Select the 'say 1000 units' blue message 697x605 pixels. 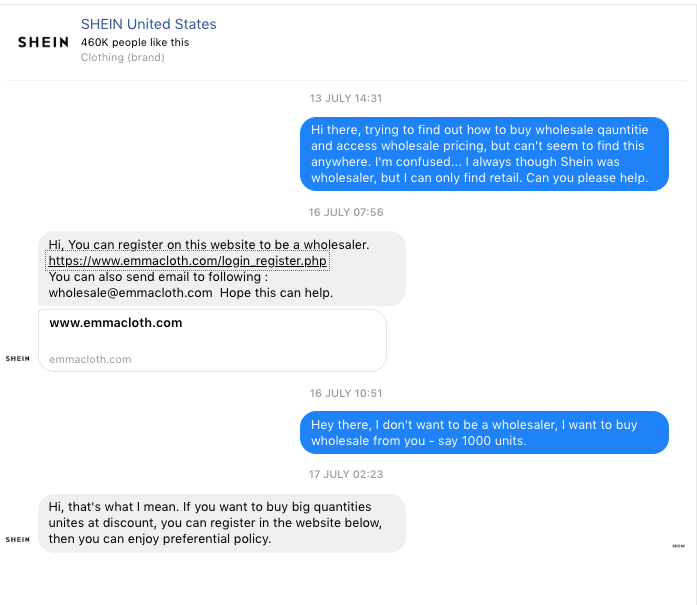(484, 432)
